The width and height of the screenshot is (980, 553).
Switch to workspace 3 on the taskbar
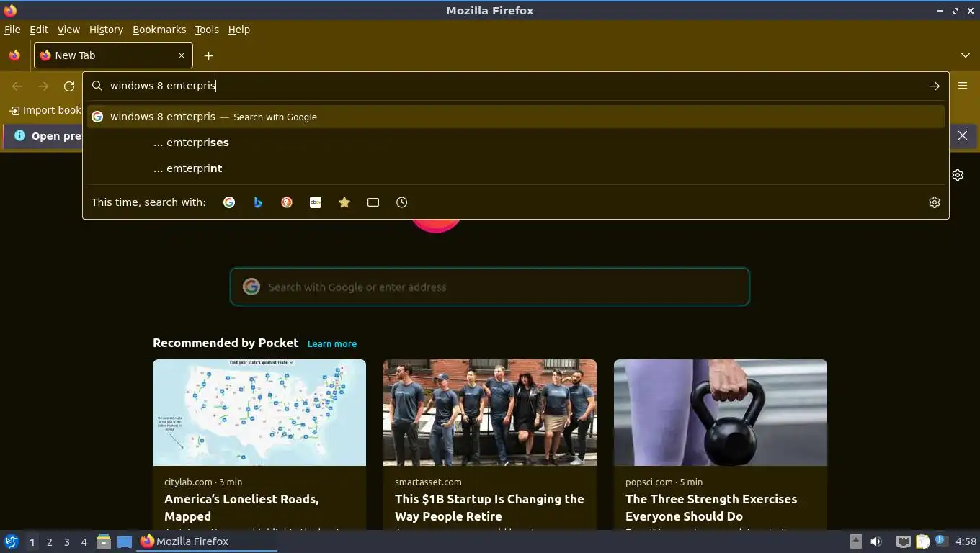pyautogui.click(x=67, y=541)
